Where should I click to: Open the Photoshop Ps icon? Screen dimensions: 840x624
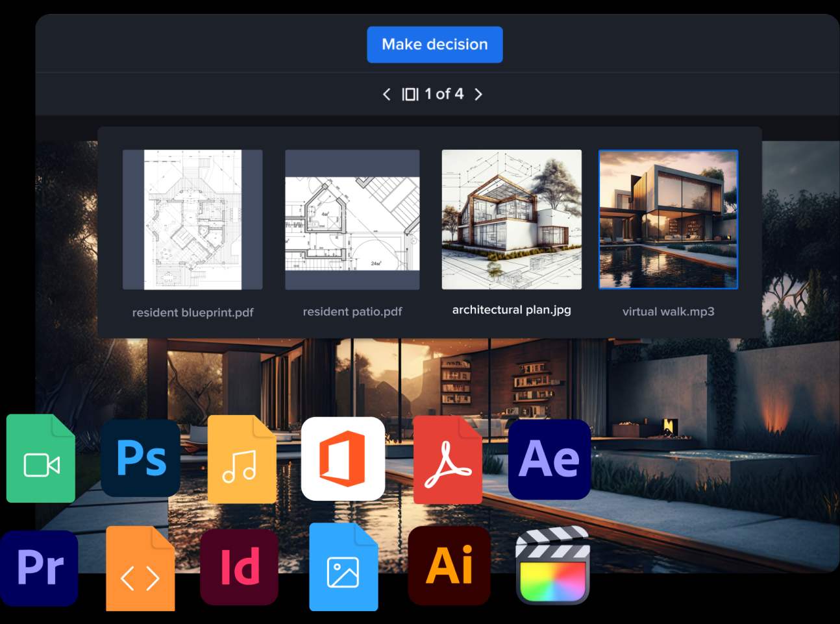click(141, 458)
